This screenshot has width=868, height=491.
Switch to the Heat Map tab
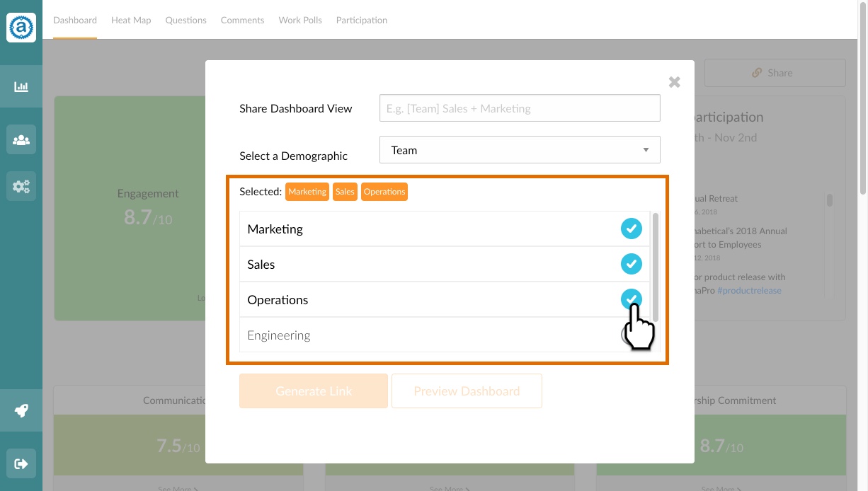(x=131, y=20)
